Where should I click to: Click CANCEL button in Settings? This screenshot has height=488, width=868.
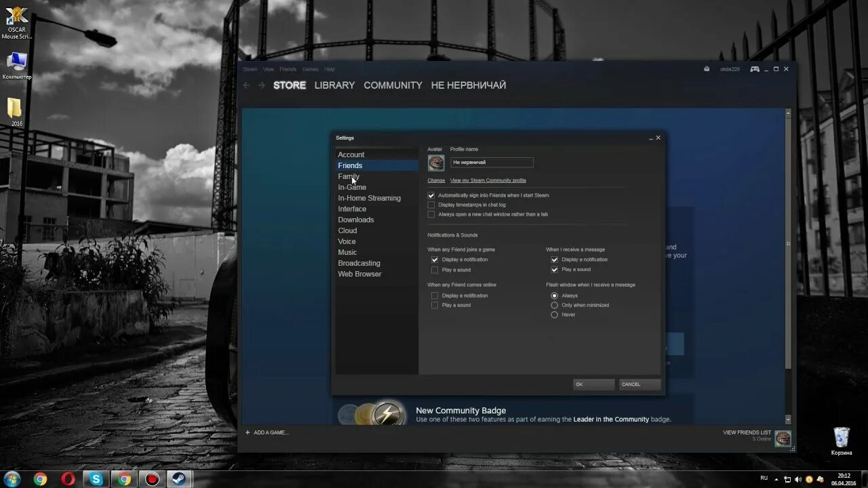640,384
